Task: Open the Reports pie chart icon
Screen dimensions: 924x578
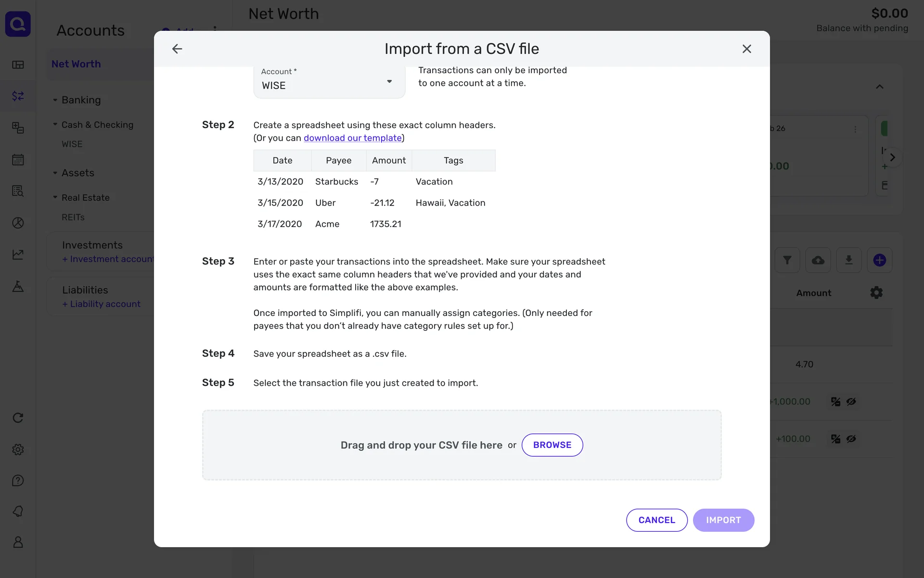Action: click(x=18, y=223)
